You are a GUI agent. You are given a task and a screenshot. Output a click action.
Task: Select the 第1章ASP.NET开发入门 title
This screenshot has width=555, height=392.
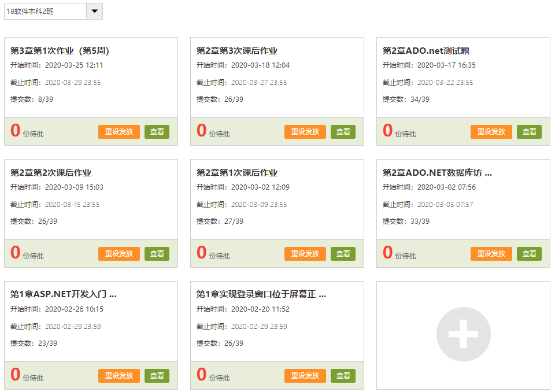click(63, 294)
